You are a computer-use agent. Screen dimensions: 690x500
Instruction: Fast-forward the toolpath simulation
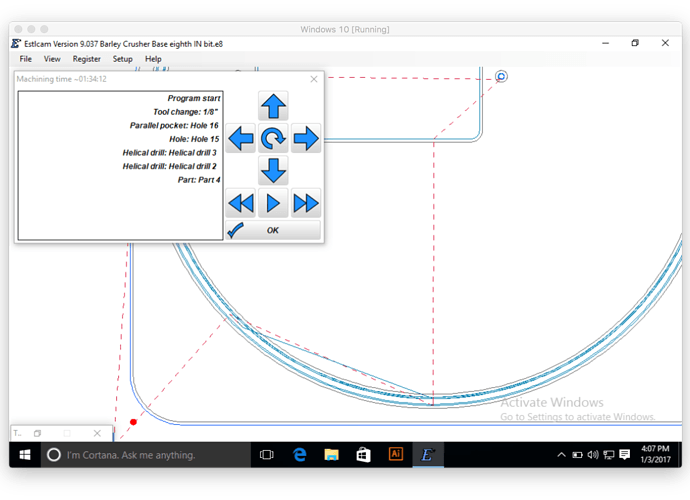306,203
